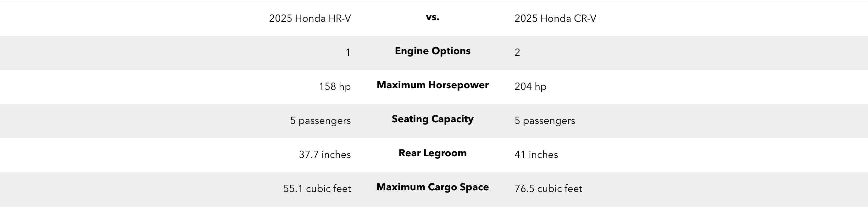This screenshot has height=208, width=868.
Task: Click the 37.7 inches value
Action: coord(325,155)
